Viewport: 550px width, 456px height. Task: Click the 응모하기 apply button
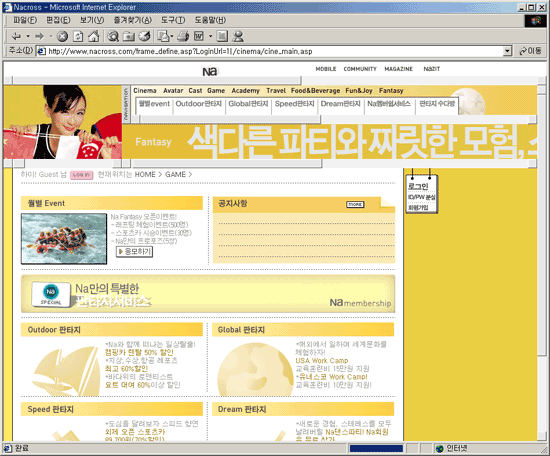tap(135, 252)
